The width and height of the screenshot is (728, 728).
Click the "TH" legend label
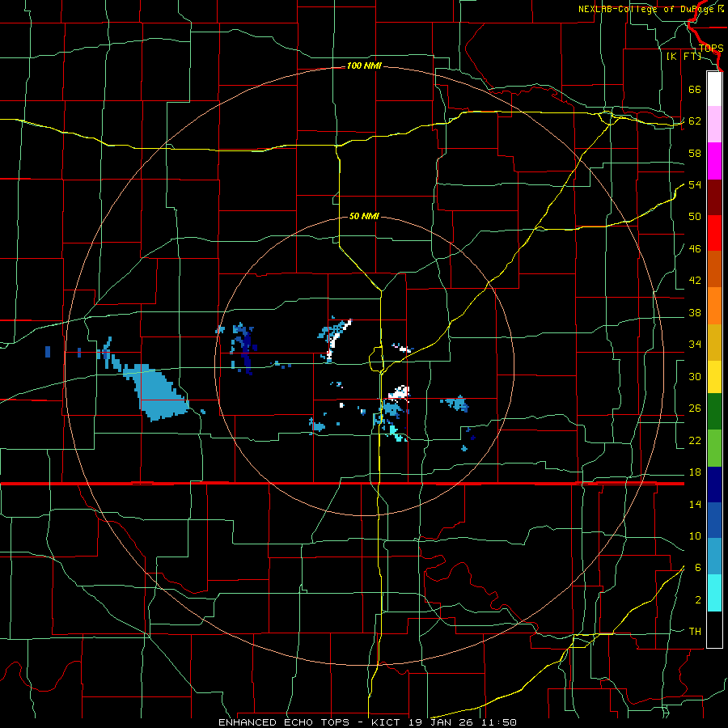tap(695, 632)
